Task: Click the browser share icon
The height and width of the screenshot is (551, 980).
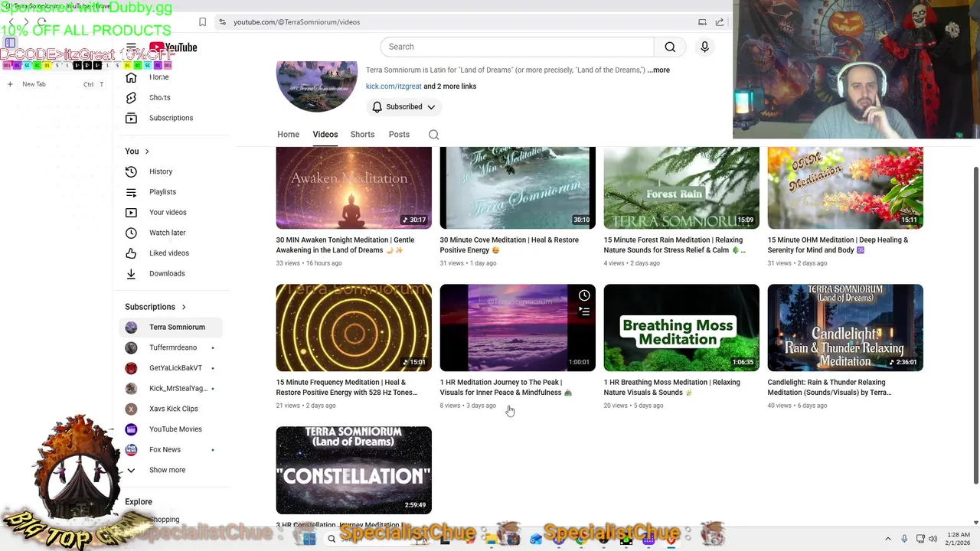Action: tap(720, 22)
